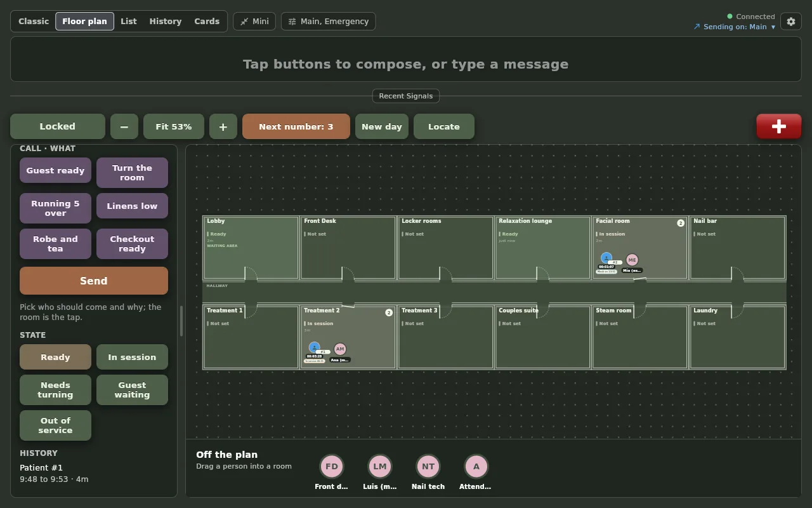Open the settings gear

[790, 22]
